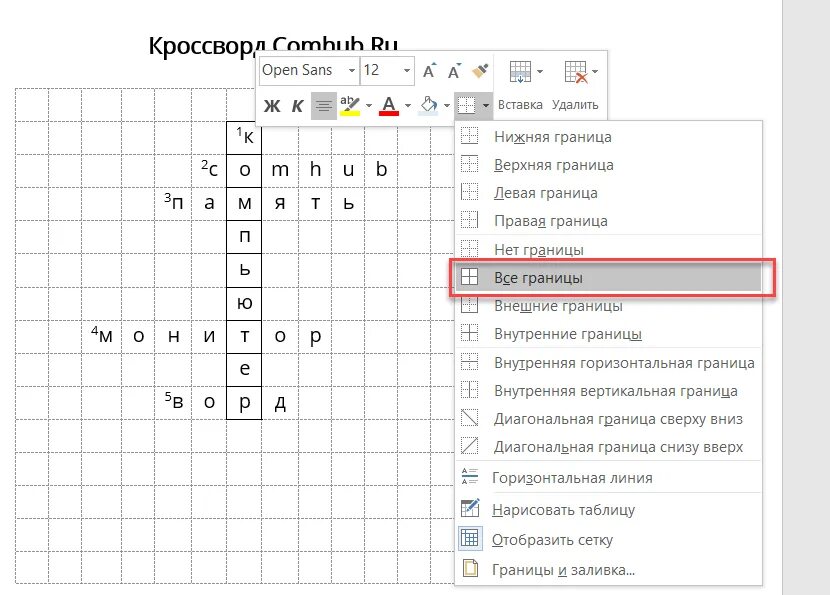Viewport: 830px width, 595px height.
Task: Select the Format Painter brush icon
Action: pyautogui.click(x=480, y=70)
